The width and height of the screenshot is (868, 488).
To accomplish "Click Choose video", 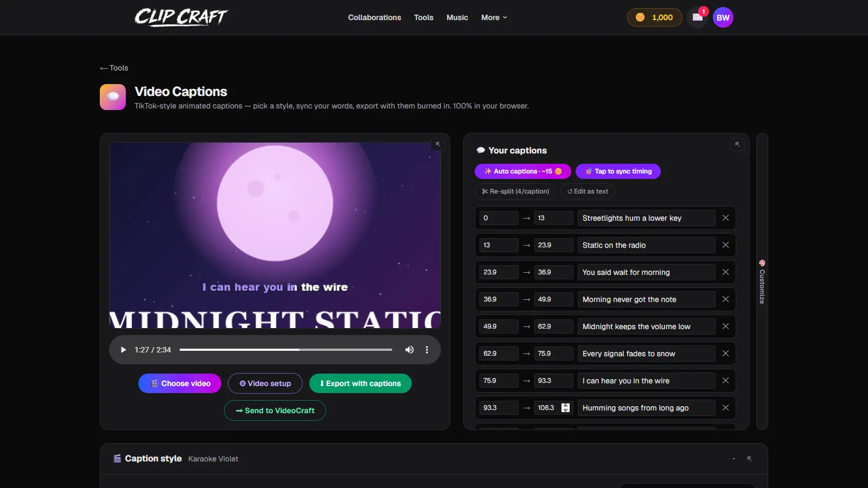I will (180, 383).
